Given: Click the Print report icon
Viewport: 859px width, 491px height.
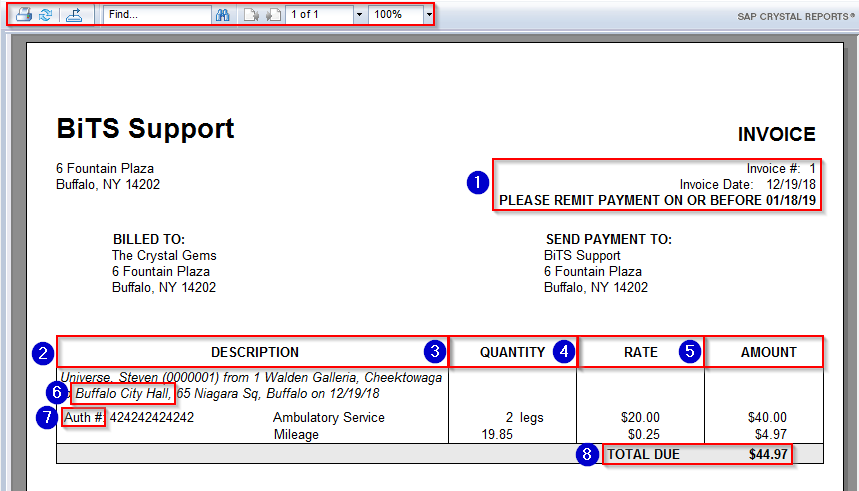Looking at the screenshot, I should 24,14.
